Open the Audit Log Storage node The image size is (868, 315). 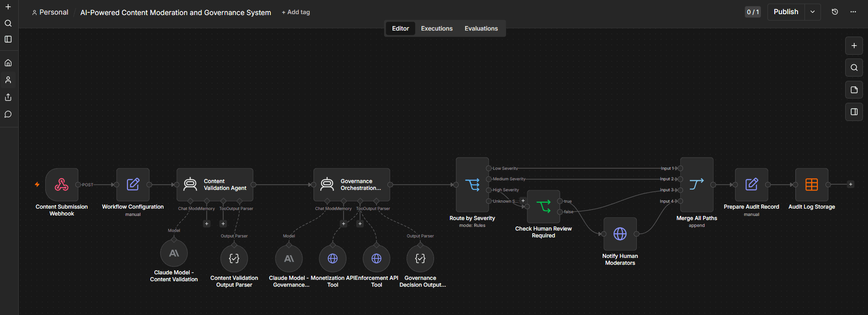(x=812, y=184)
